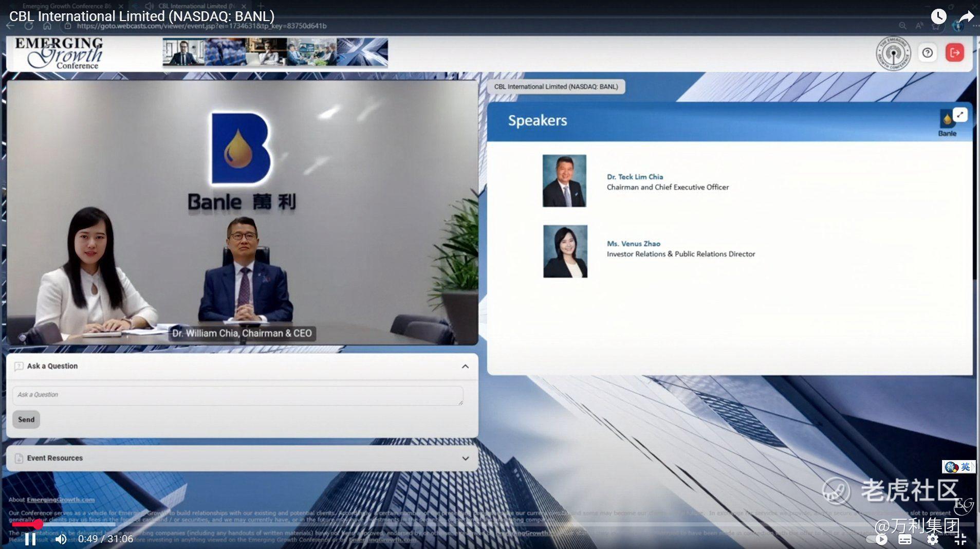Click the video title CBL International Limited
The width and height of the screenshot is (980, 549).
coord(142,16)
